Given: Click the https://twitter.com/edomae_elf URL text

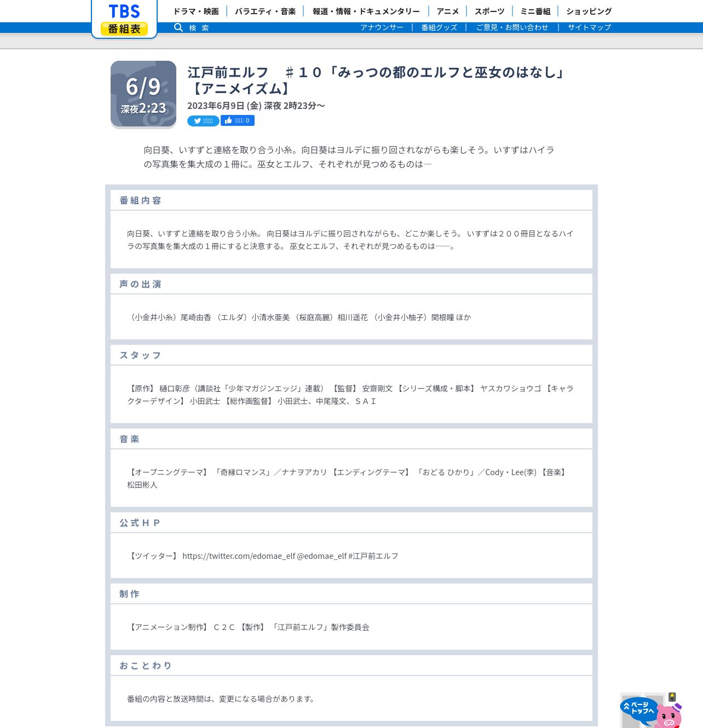Looking at the screenshot, I should point(239,556).
